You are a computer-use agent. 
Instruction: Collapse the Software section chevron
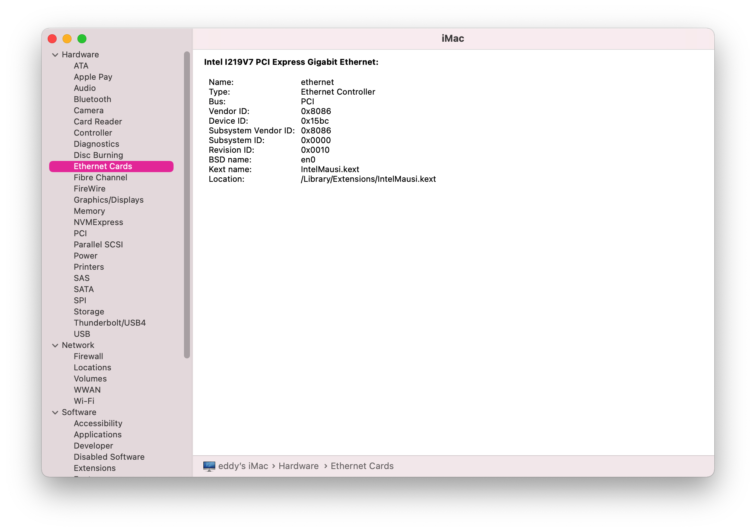(x=55, y=412)
